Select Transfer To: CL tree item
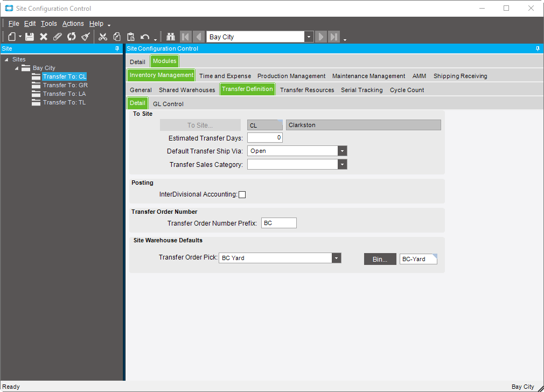This screenshot has width=544, height=392. click(x=65, y=76)
